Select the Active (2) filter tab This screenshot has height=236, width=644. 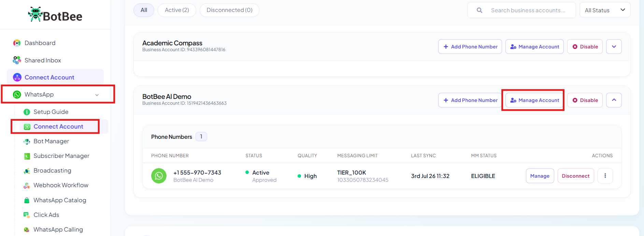[x=177, y=10]
